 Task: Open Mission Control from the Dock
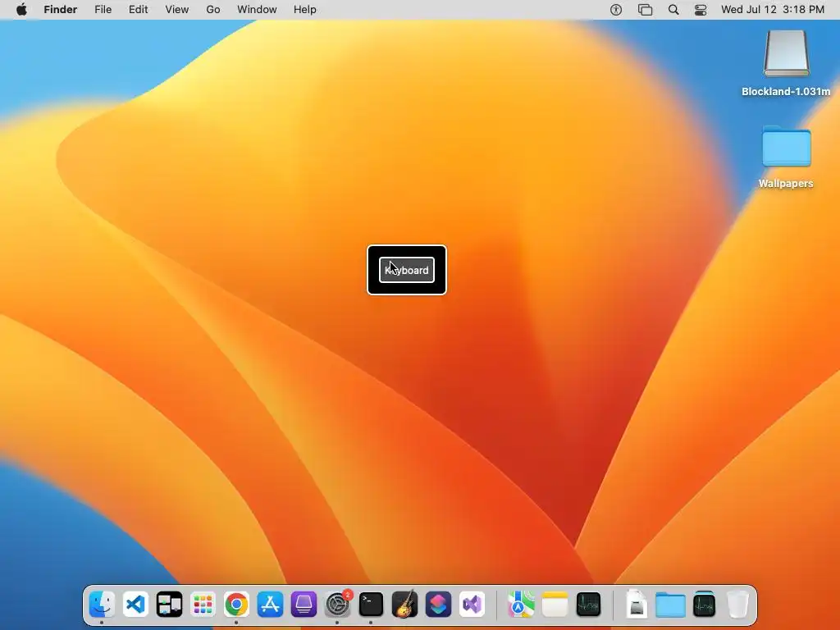pos(169,605)
